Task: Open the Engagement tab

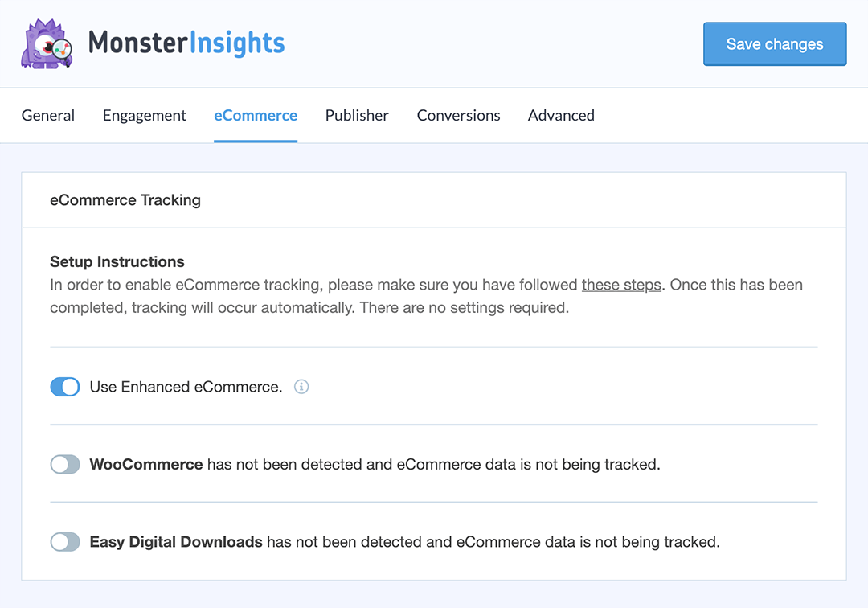Action: [145, 116]
